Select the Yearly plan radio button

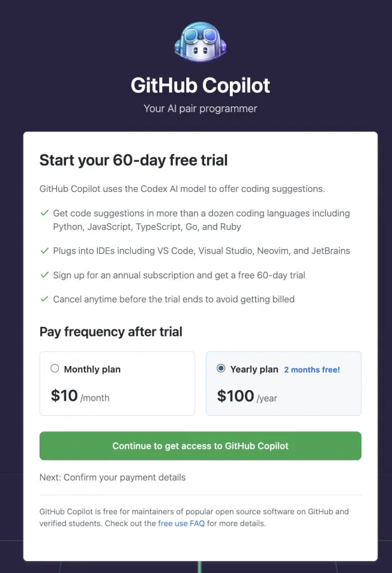click(x=221, y=368)
